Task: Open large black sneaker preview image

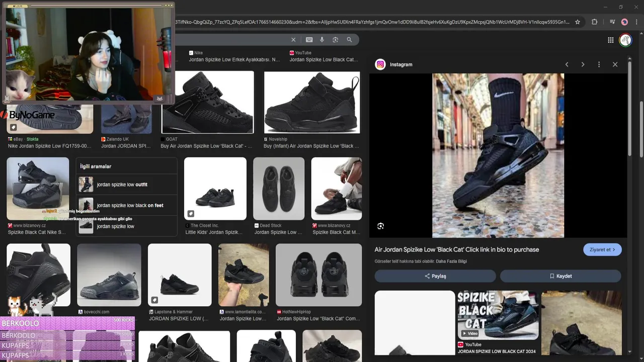Action: click(498, 155)
